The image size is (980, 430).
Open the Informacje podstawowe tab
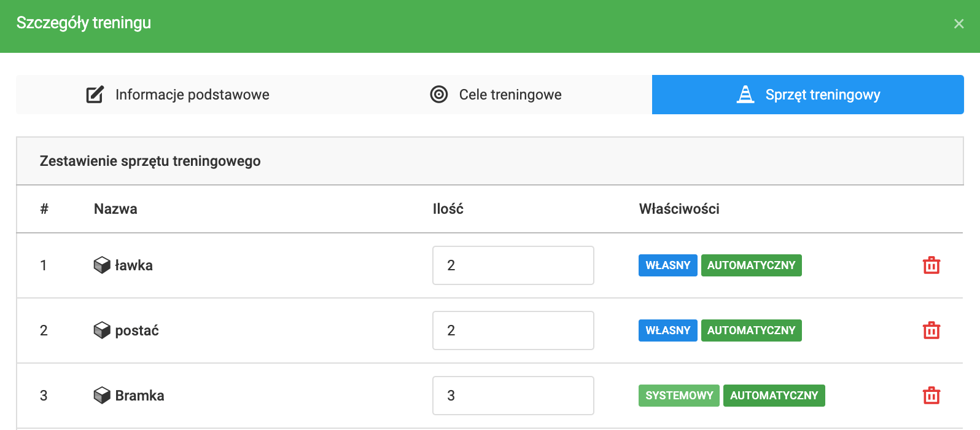[178, 95]
